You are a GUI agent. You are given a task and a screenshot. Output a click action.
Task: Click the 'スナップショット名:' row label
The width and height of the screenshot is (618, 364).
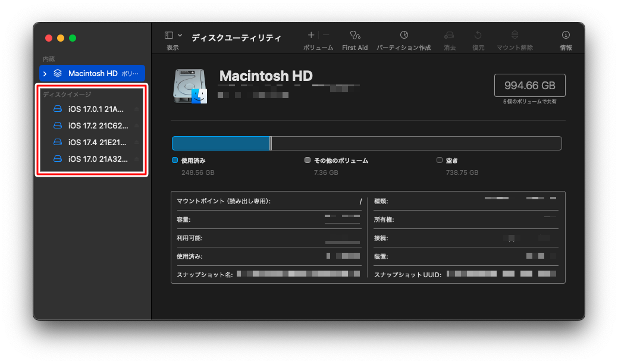205,275
